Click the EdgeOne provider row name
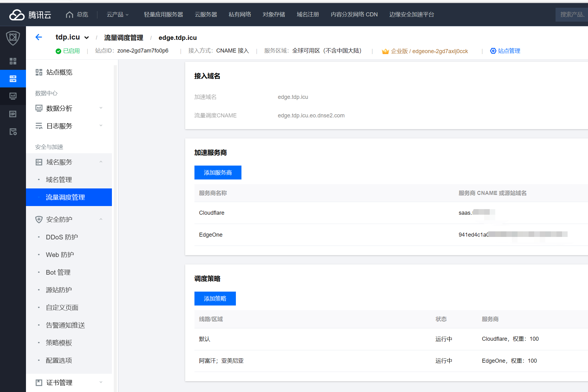 tap(211, 235)
